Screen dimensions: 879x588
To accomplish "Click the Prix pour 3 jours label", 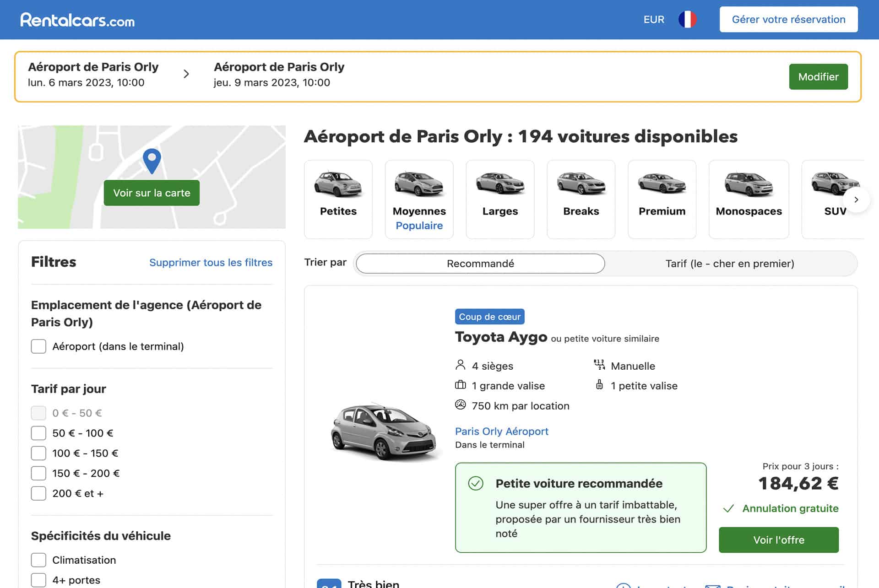I will [800, 466].
